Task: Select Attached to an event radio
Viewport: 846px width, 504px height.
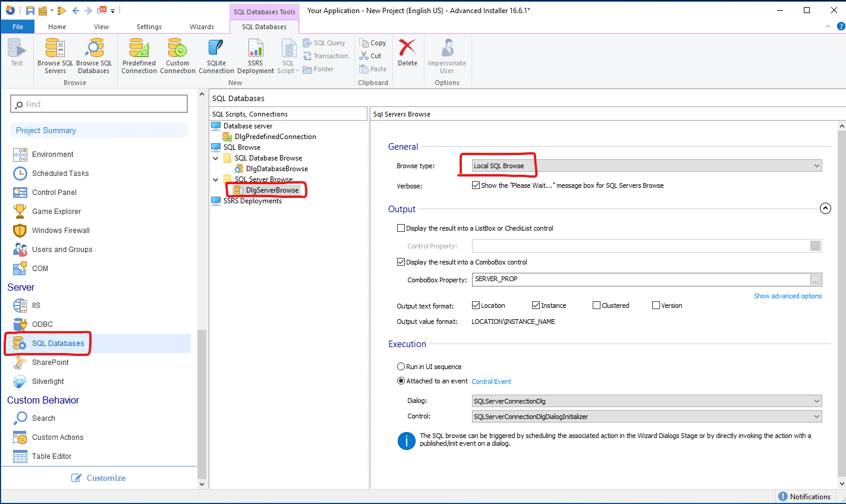Action: (401, 381)
